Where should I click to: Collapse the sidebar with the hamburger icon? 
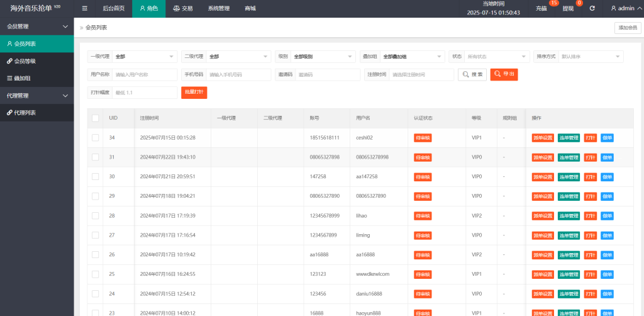85,8
